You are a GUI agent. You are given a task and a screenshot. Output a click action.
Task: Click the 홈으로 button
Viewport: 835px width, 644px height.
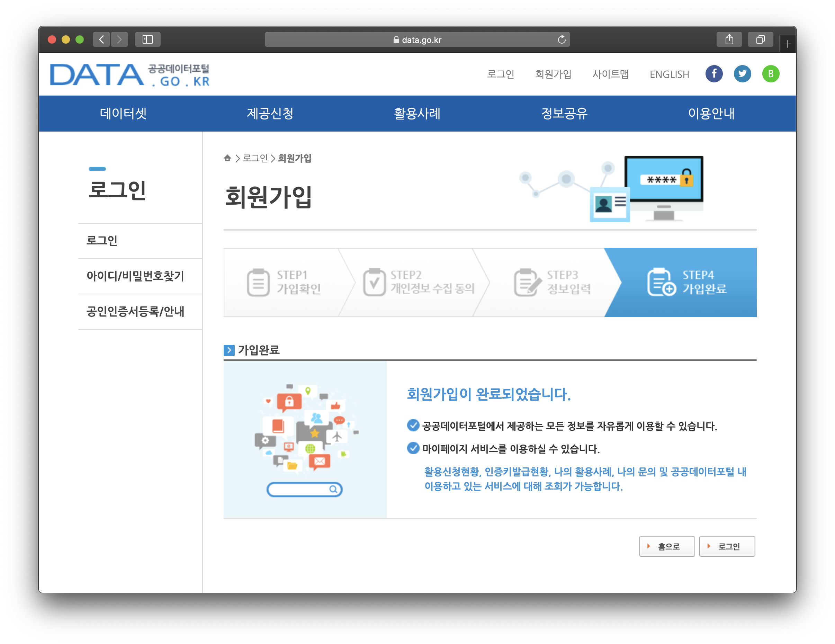pyautogui.click(x=666, y=546)
